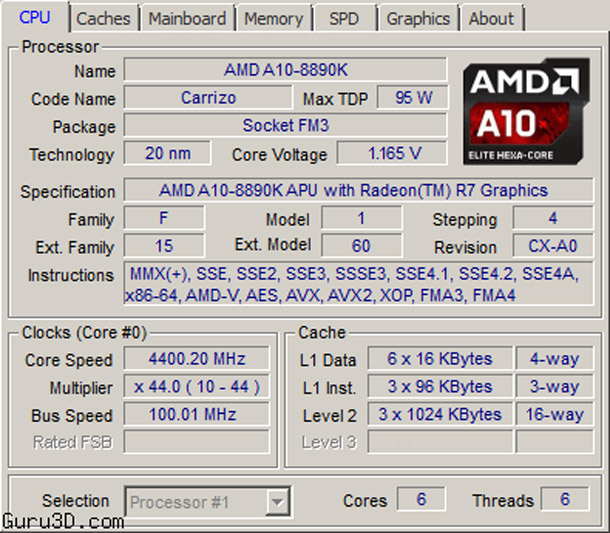Screen dimensions: 610x533
Task: Select the Revision value CX-A0
Action: [553, 246]
